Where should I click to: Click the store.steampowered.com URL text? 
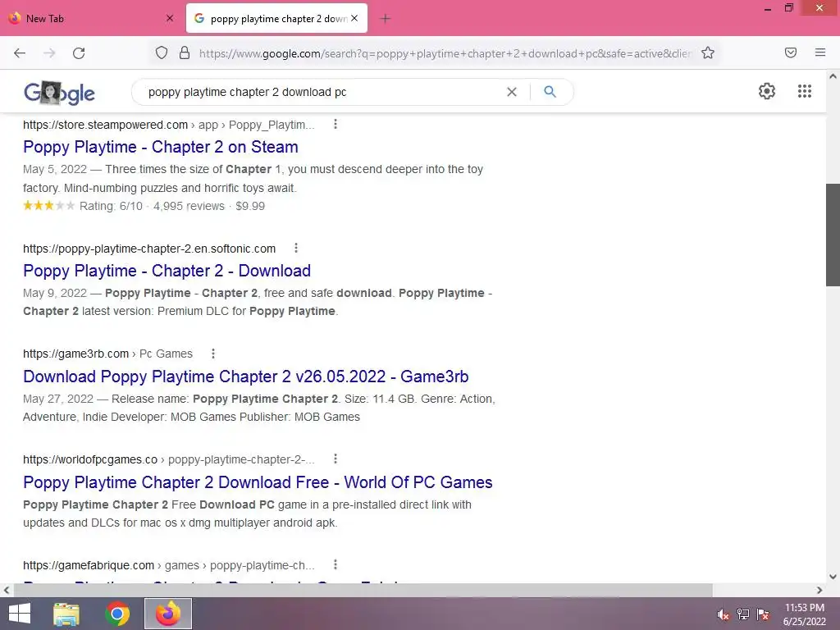[x=106, y=125]
